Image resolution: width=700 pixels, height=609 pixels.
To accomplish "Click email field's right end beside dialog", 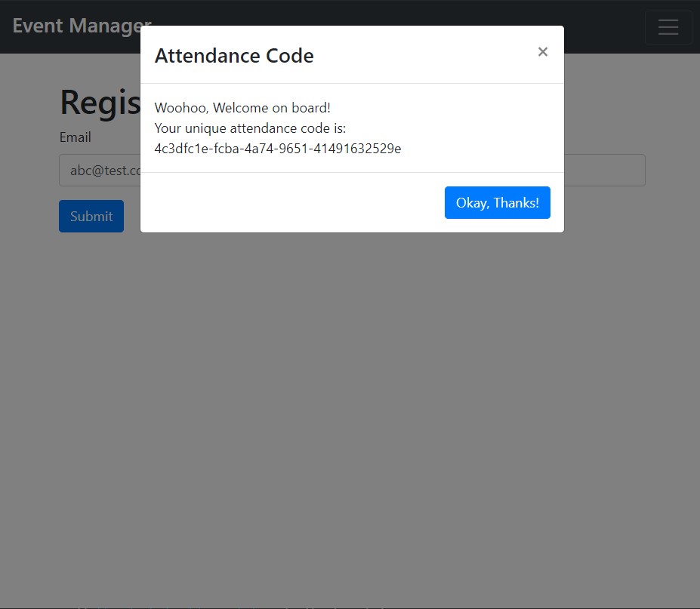I will tap(604, 170).
